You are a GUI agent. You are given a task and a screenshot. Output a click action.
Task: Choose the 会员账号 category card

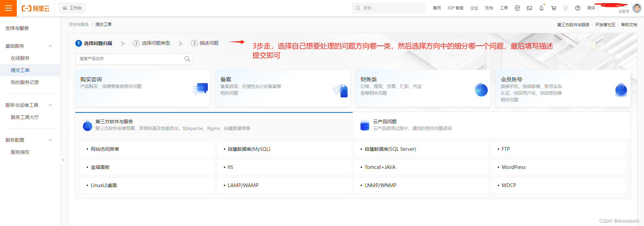coord(563,88)
